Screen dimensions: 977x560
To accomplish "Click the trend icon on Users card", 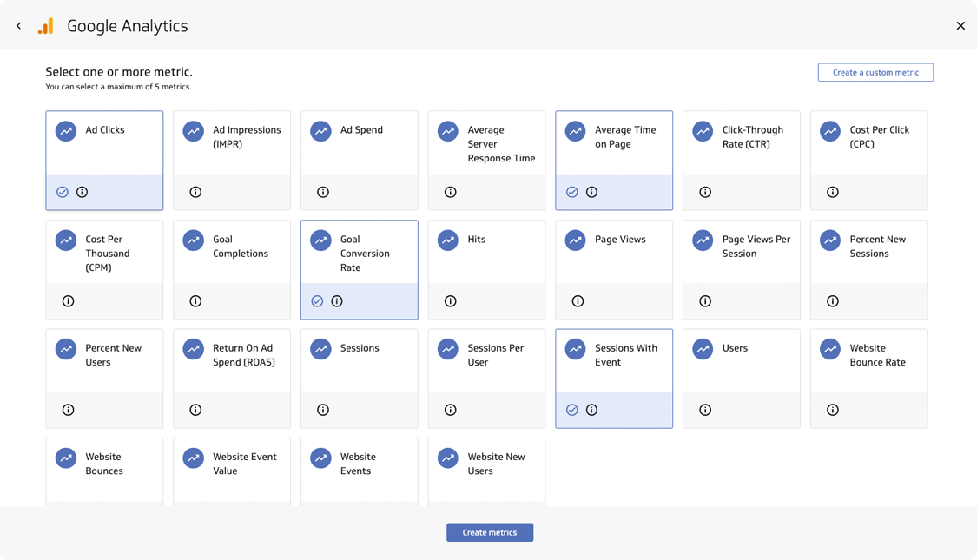I will coord(703,349).
